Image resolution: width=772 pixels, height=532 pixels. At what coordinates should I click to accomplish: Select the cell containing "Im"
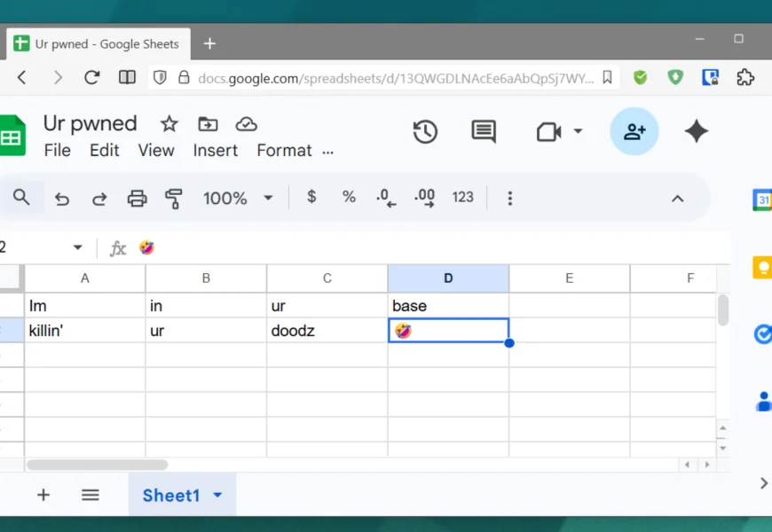tap(84, 306)
